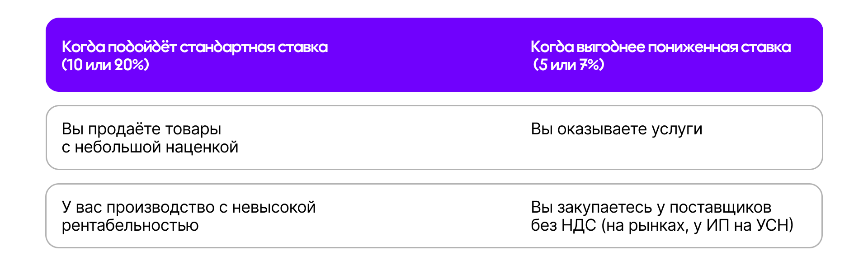Select the '(5 или 7%)' subtitle text
This screenshot has height=266, width=868.
tap(569, 65)
